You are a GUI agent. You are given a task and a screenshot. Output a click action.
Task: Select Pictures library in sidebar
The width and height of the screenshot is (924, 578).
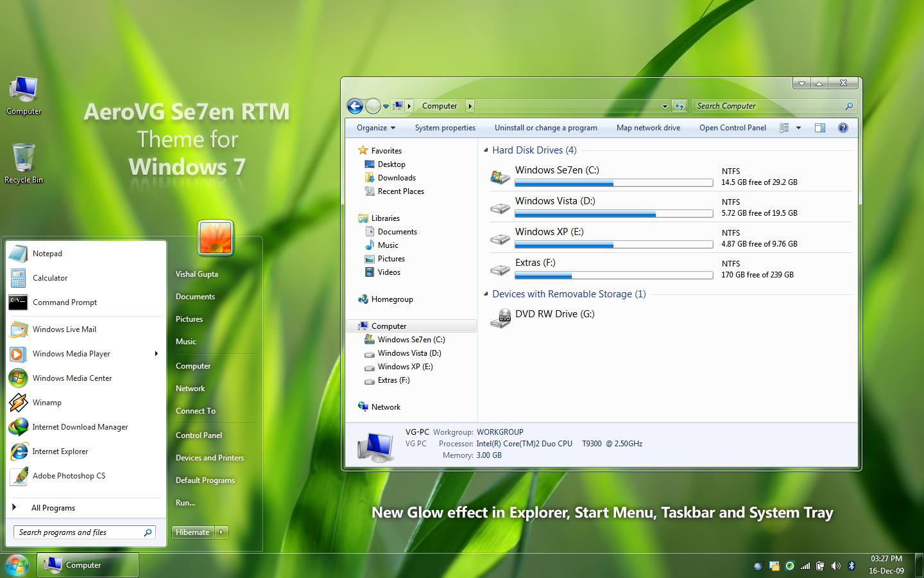click(391, 259)
